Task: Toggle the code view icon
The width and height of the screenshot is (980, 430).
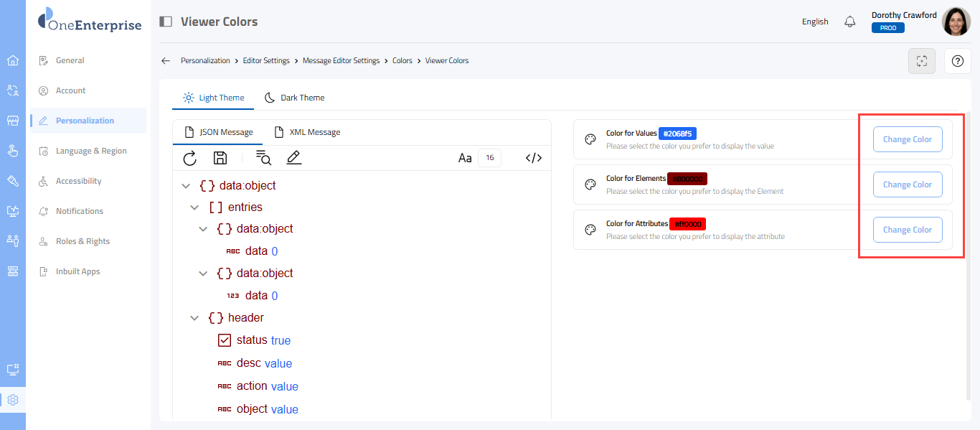Action: [x=533, y=159]
